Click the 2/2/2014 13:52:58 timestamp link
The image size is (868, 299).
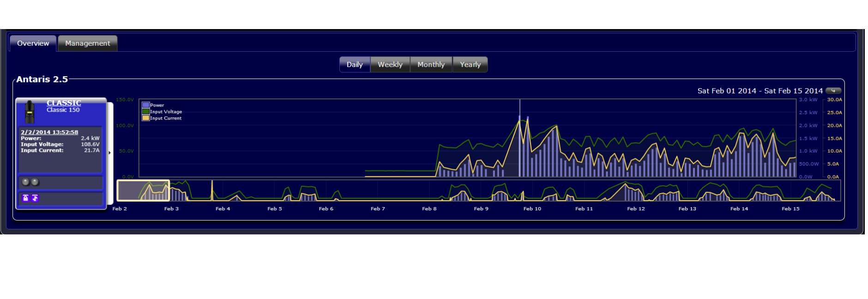[49, 132]
